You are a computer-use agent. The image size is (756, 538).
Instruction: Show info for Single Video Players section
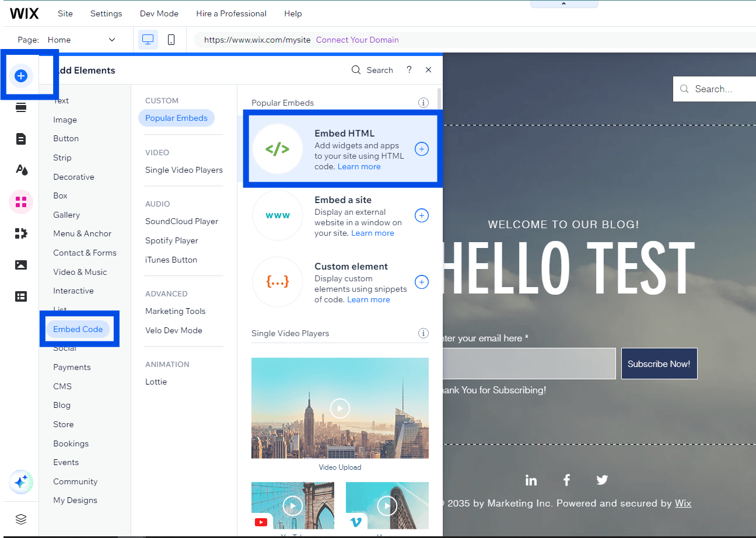click(423, 333)
